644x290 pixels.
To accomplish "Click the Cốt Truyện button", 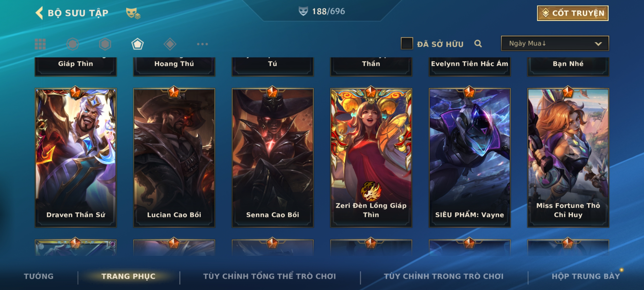I will tap(573, 13).
